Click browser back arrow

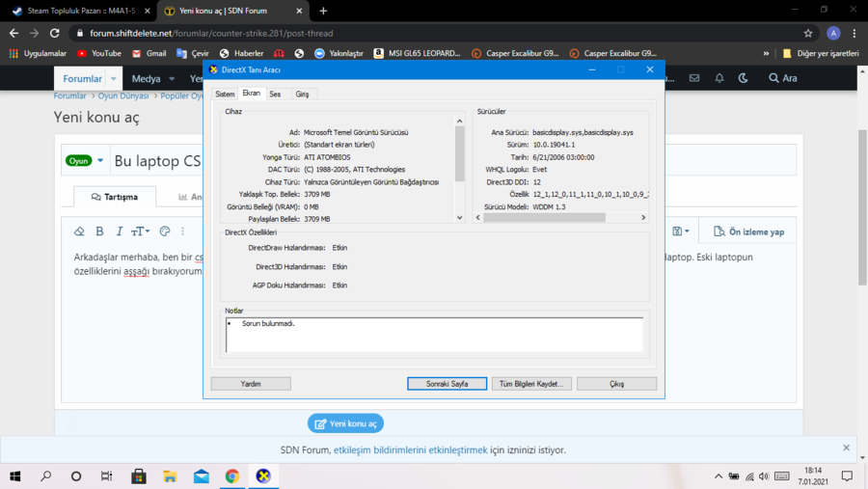pyautogui.click(x=14, y=33)
